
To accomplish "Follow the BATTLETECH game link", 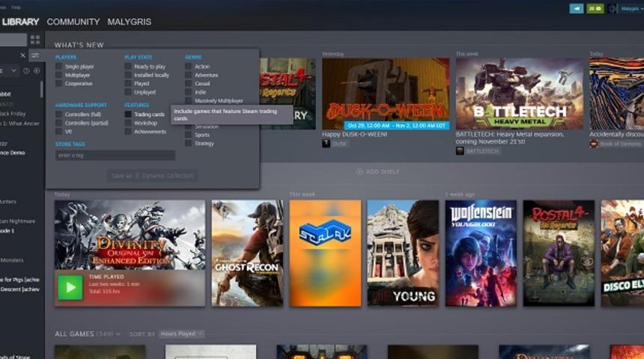I will point(482,151).
